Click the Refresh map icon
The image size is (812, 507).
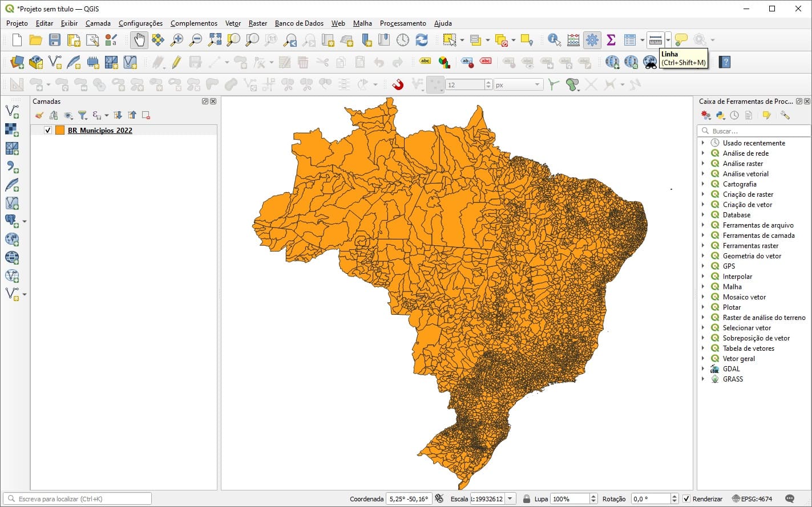coord(422,40)
